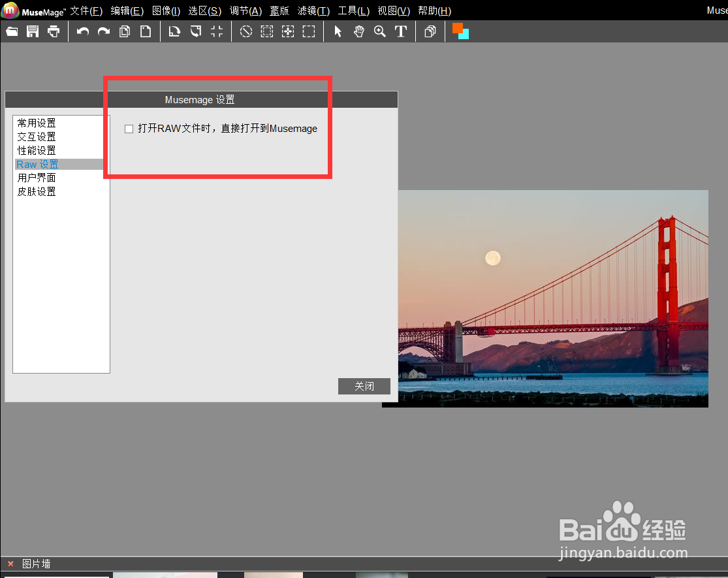
Task: Select 常用设置 in settings list
Action: click(x=37, y=123)
